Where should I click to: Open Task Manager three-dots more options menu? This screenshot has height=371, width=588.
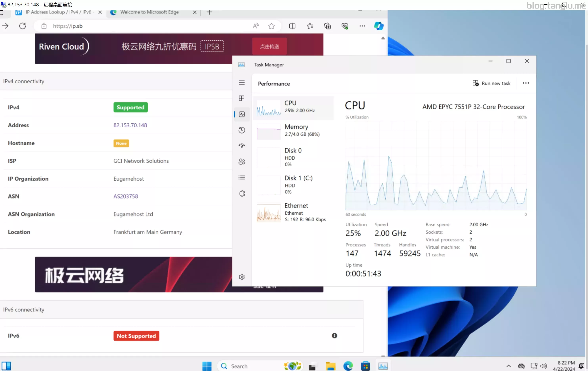(x=526, y=83)
